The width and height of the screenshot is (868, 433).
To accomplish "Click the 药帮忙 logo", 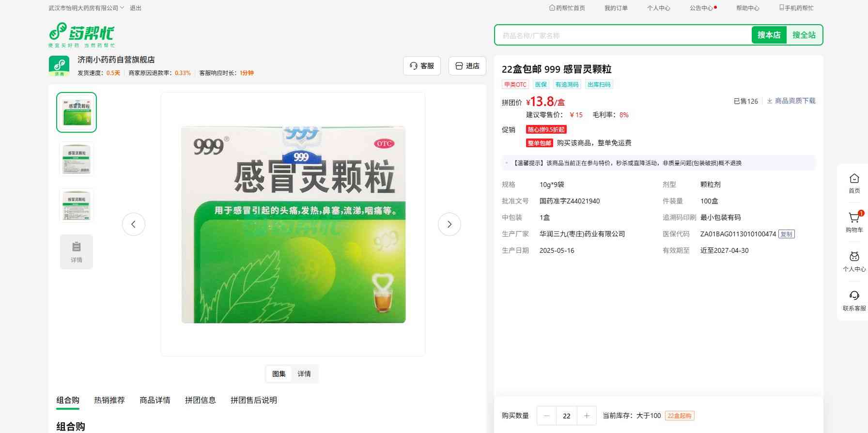I will pyautogui.click(x=81, y=34).
